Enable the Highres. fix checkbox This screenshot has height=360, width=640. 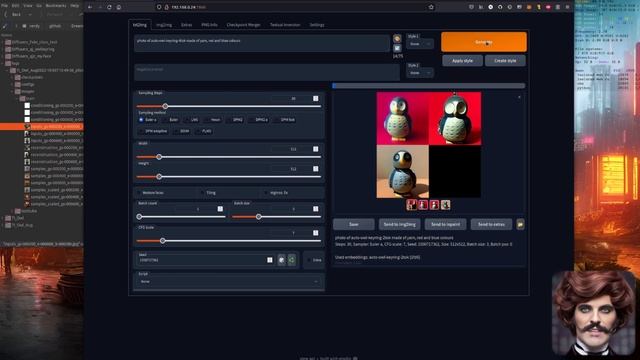(266, 193)
